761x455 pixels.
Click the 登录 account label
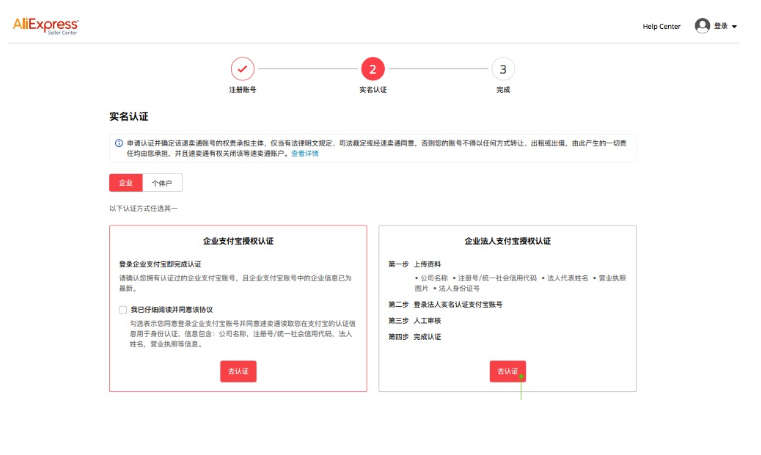(x=721, y=26)
